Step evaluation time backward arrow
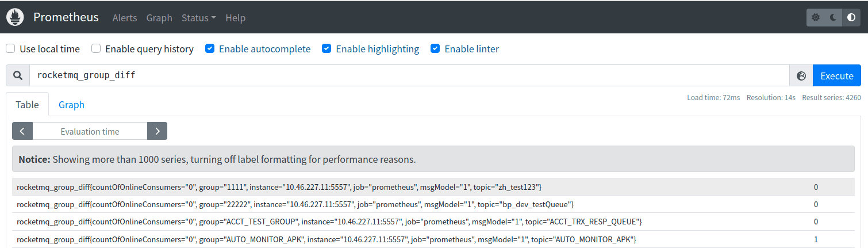 point(22,131)
